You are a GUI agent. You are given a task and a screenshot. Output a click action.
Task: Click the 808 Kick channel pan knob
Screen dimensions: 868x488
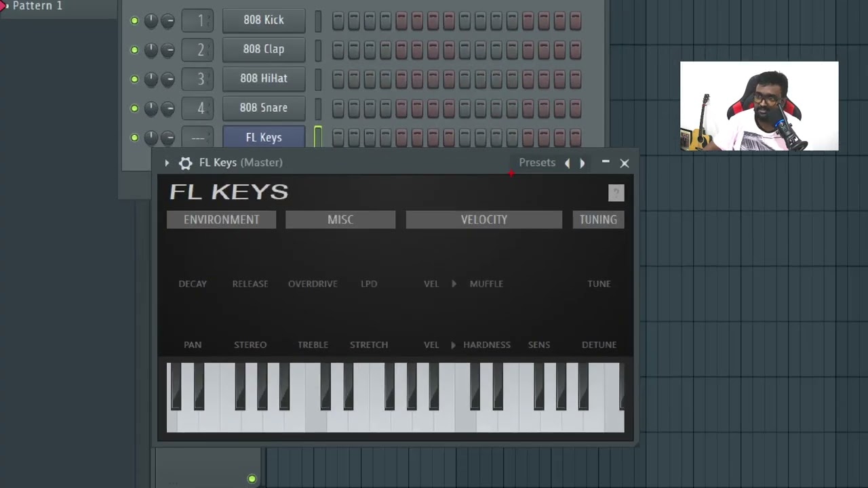tap(151, 21)
